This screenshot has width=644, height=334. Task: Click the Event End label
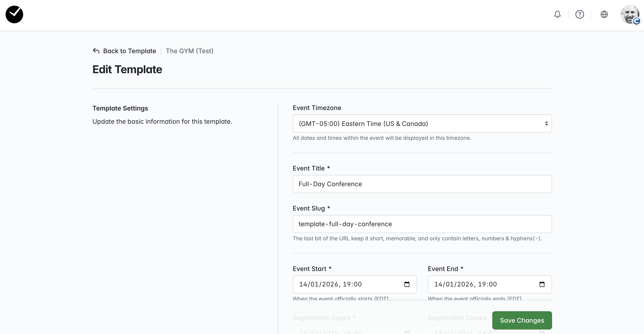coord(446,269)
